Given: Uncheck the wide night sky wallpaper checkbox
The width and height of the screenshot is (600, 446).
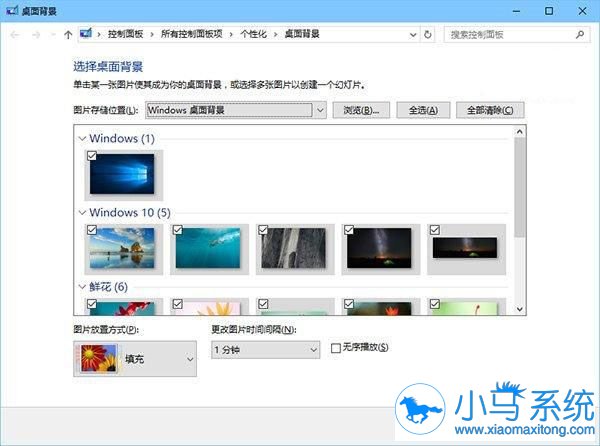Looking at the screenshot, I should pyautogui.click(x=435, y=230).
